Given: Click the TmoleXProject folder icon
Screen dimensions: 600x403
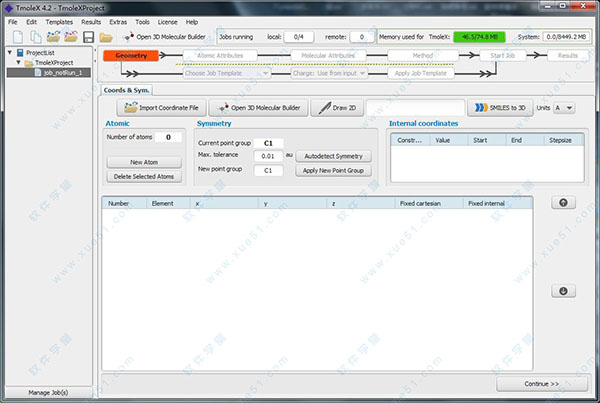Looking at the screenshot, I should tap(29, 63).
